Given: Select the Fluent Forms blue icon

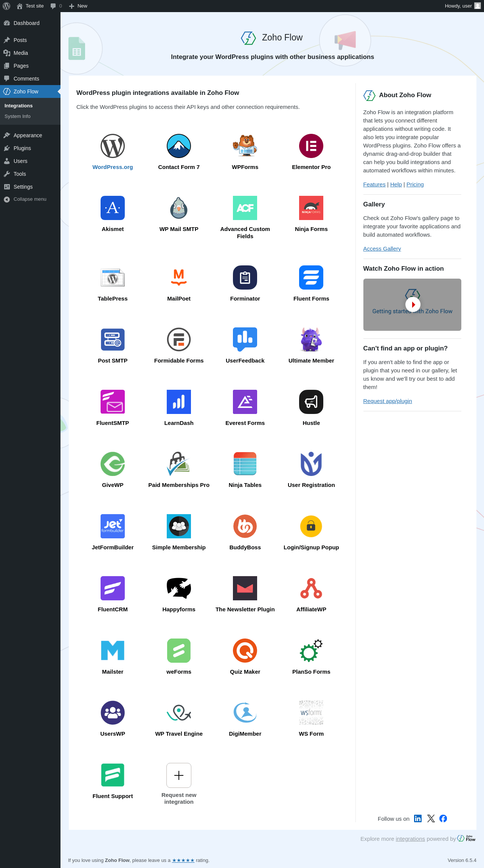Looking at the screenshot, I should coord(311,277).
